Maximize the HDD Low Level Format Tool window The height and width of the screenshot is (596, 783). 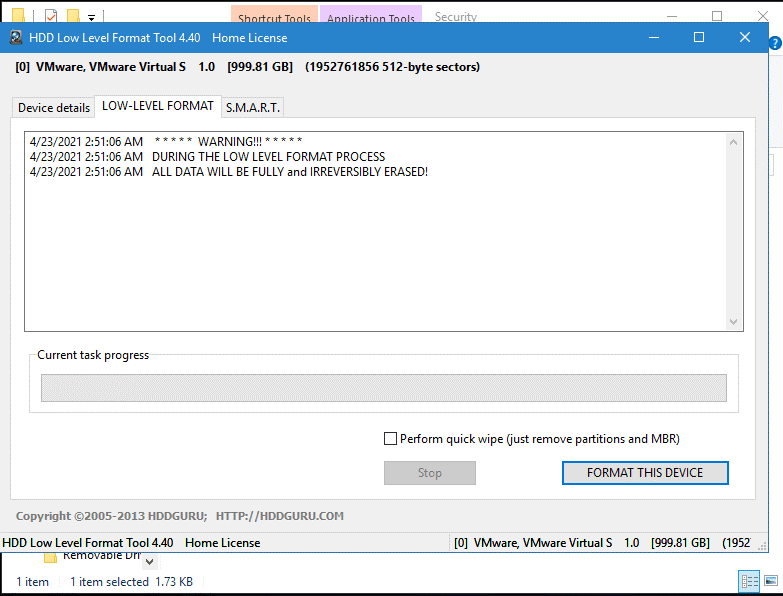[x=699, y=37]
